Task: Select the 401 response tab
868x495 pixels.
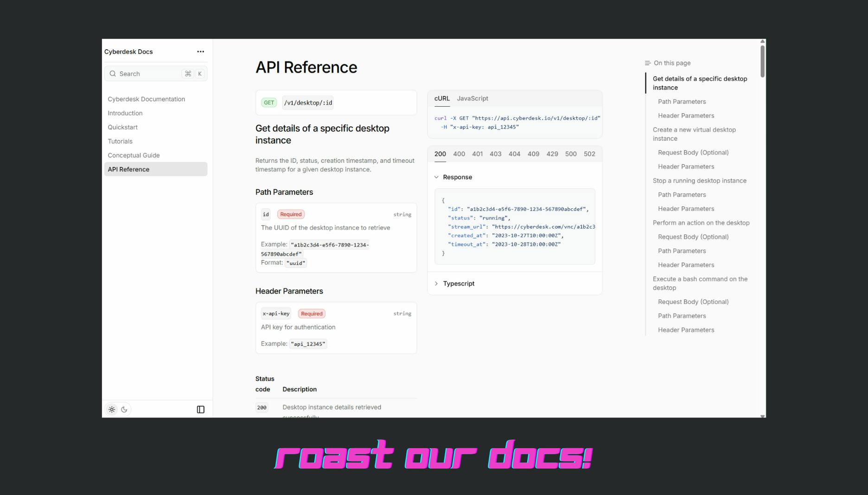Action: coord(478,154)
